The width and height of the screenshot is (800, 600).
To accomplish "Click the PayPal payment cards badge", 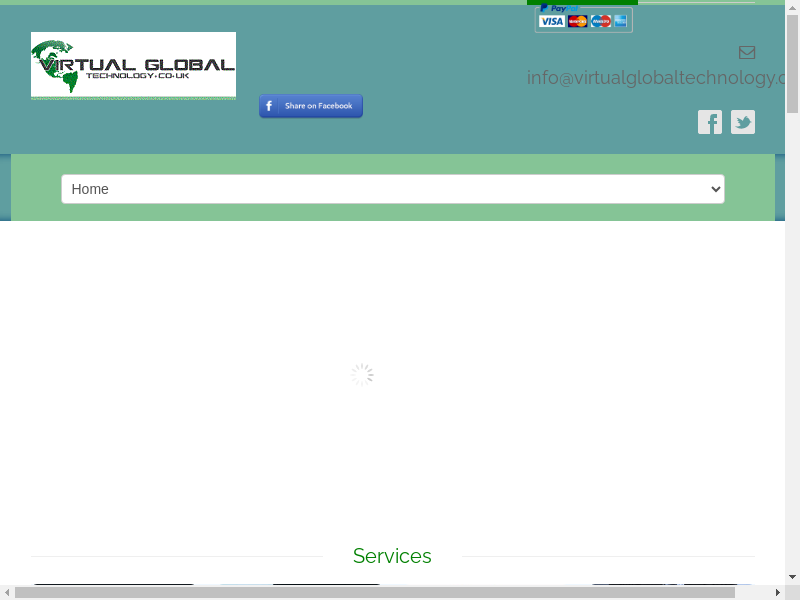I will [583, 18].
